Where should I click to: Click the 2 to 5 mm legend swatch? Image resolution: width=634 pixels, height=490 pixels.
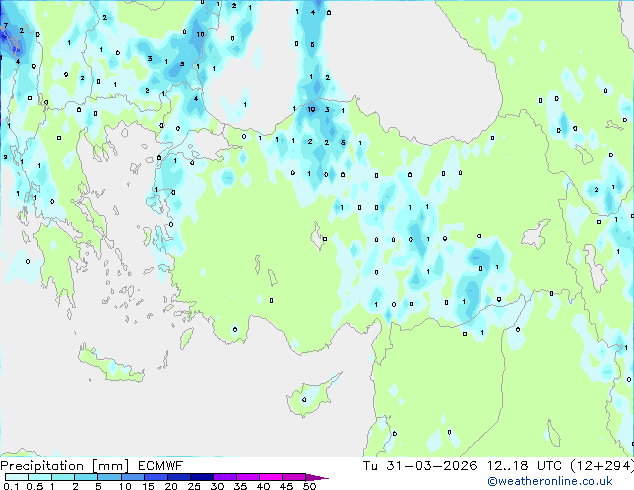(x=86, y=477)
